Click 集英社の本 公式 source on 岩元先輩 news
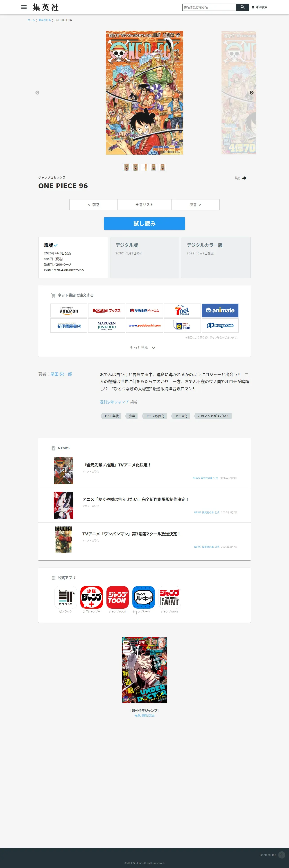Screen dimensions: 289x868 (x=205, y=478)
